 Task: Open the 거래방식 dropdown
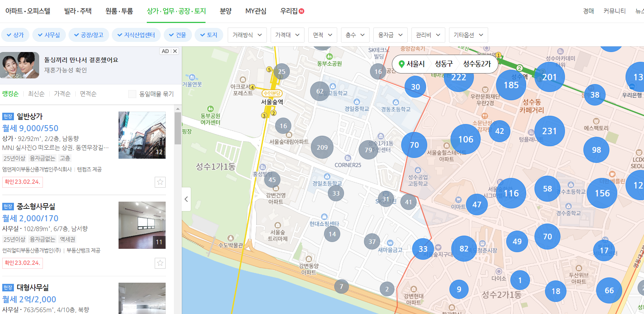pos(247,35)
